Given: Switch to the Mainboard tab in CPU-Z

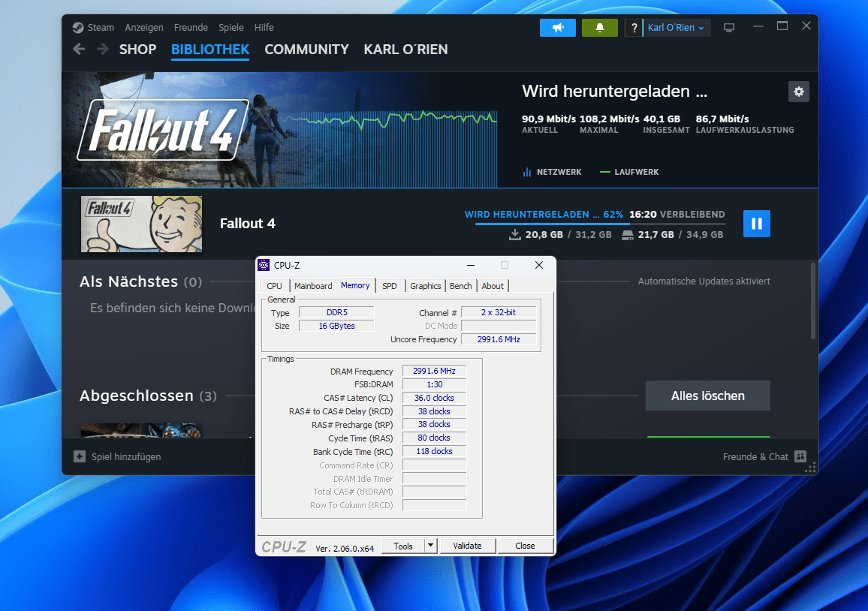Looking at the screenshot, I should (x=313, y=286).
